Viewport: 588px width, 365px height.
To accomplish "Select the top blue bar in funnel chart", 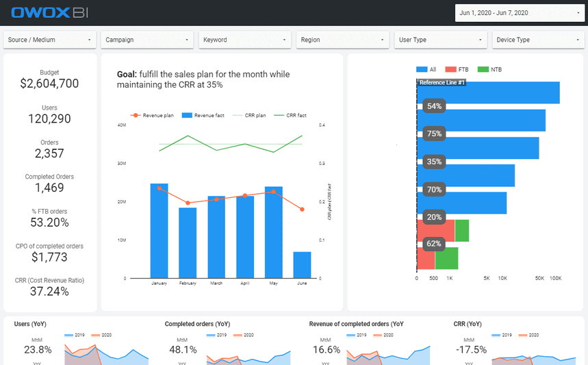I will pyautogui.click(x=488, y=92).
